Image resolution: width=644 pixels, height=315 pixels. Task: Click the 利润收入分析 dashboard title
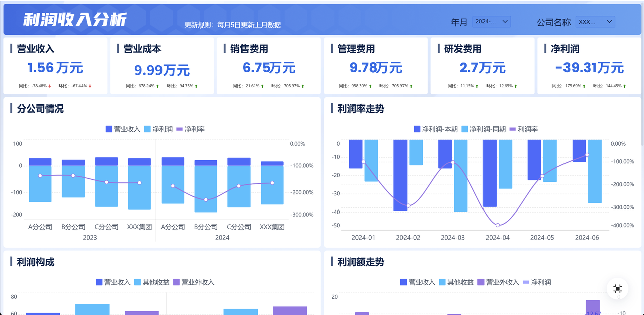pos(74,20)
